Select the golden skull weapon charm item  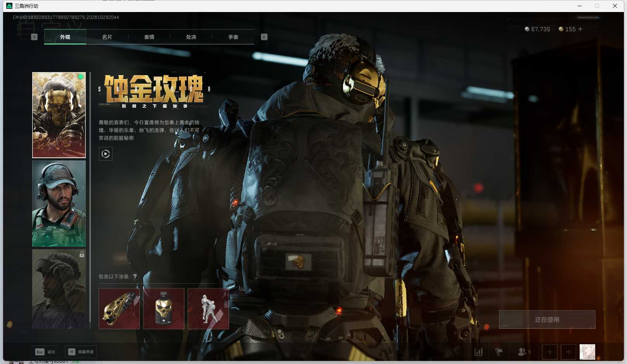coord(164,309)
